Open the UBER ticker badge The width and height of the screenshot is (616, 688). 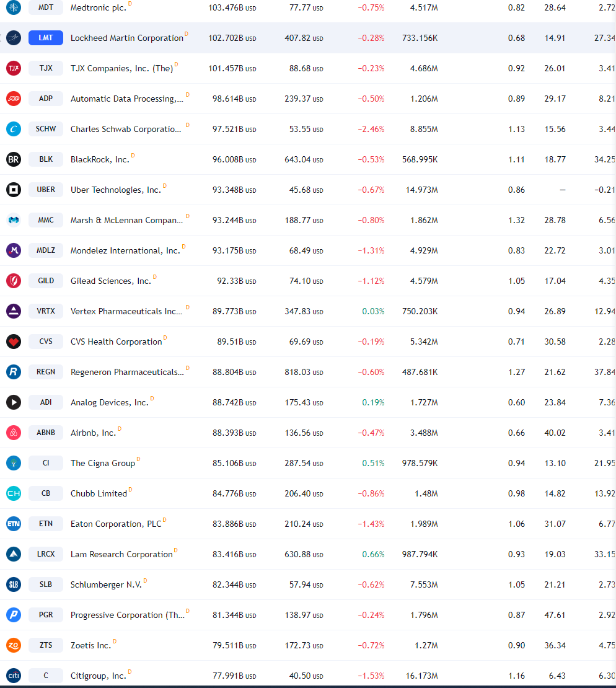point(46,190)
